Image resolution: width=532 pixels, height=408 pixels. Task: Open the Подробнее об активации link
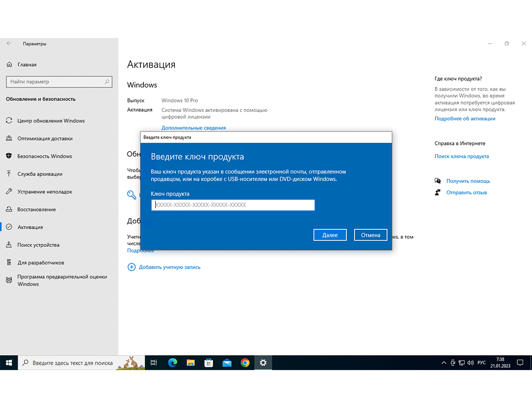(x=465, y=119)
